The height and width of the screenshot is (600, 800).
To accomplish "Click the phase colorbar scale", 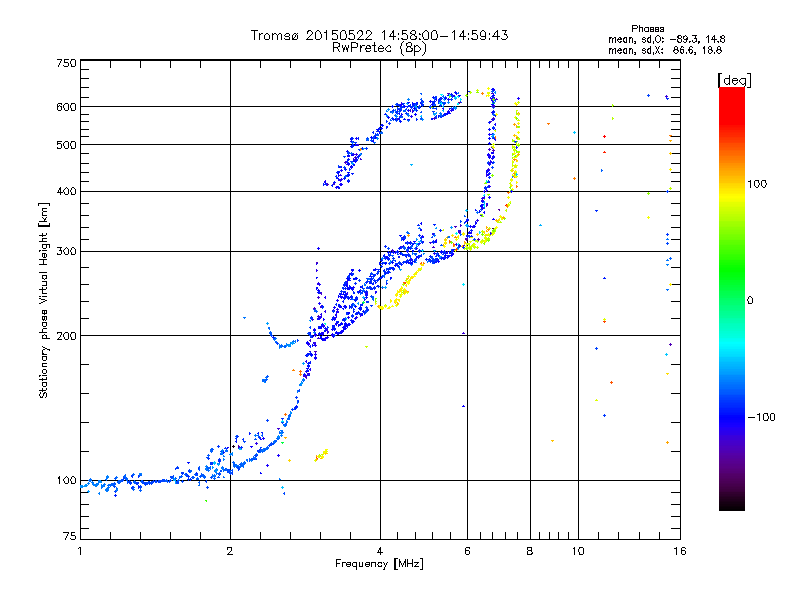I will [732, 298].
